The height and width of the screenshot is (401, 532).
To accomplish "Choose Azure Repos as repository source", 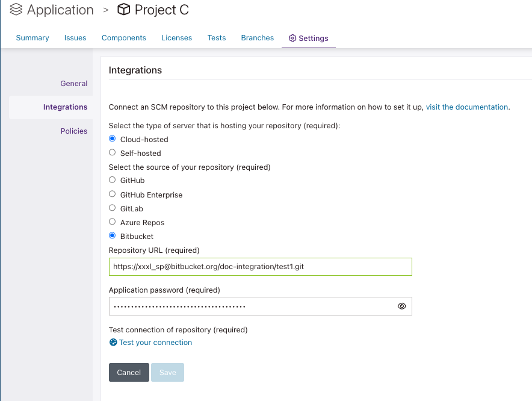I will point(113,222).
